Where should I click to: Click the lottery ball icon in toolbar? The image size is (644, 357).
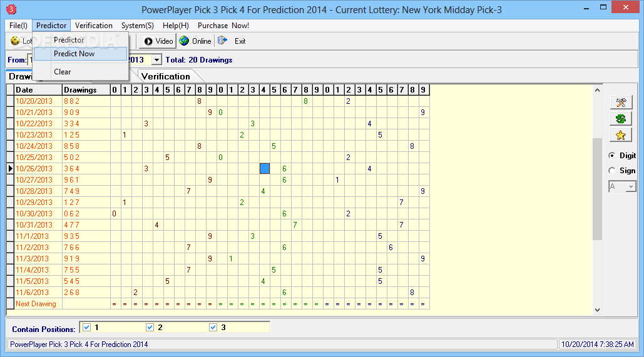(15, 41)
